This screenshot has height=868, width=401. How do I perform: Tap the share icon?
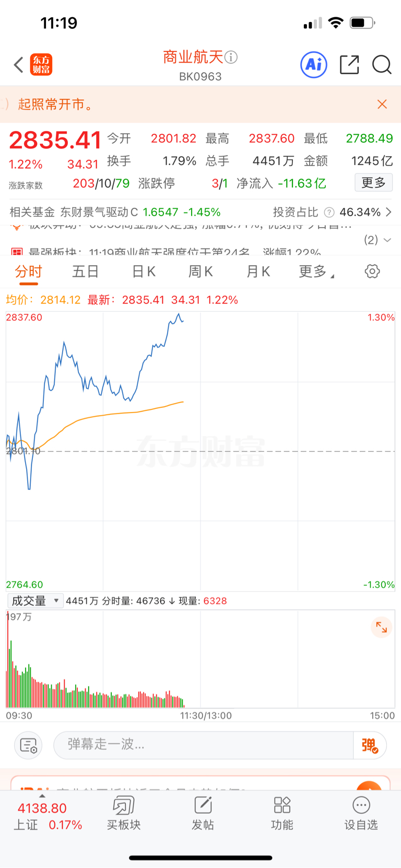[349, 65]
